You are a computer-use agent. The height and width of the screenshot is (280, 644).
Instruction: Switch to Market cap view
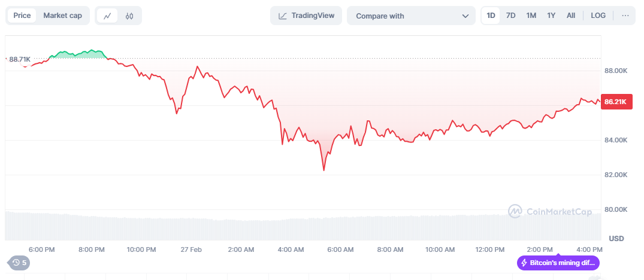(x=63, y=16)
